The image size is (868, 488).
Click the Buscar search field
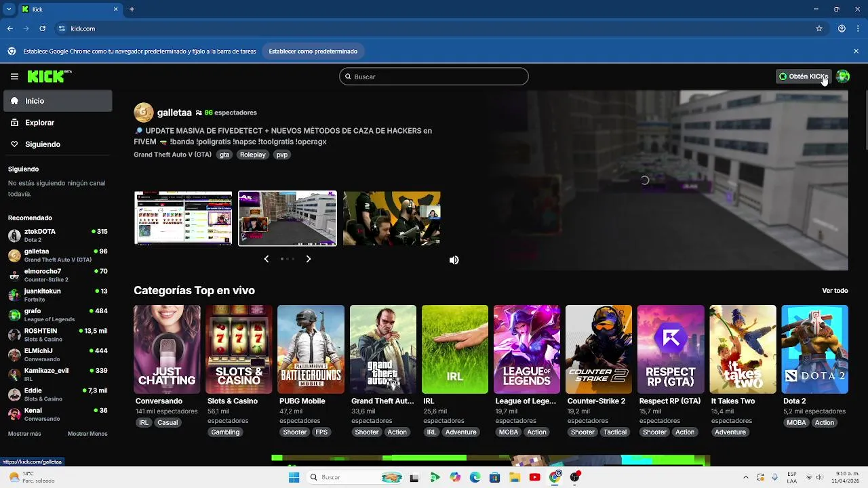click(434, 77)
